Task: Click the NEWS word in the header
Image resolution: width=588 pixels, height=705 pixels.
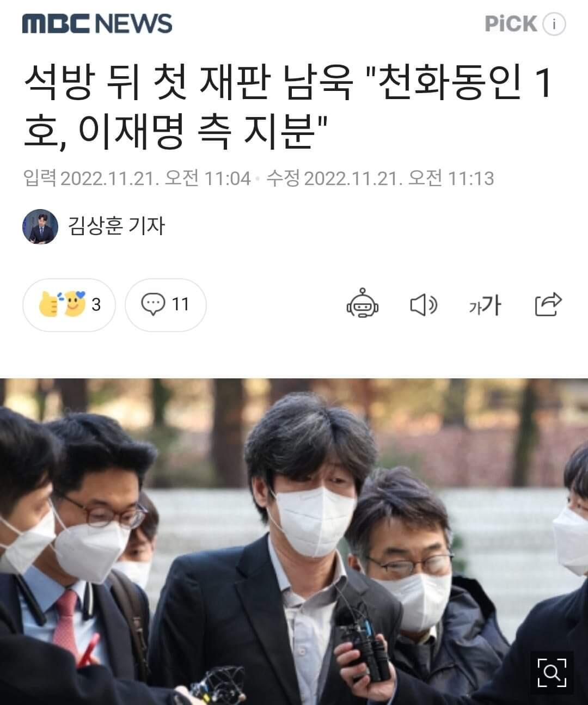Action: click(134, 24)
